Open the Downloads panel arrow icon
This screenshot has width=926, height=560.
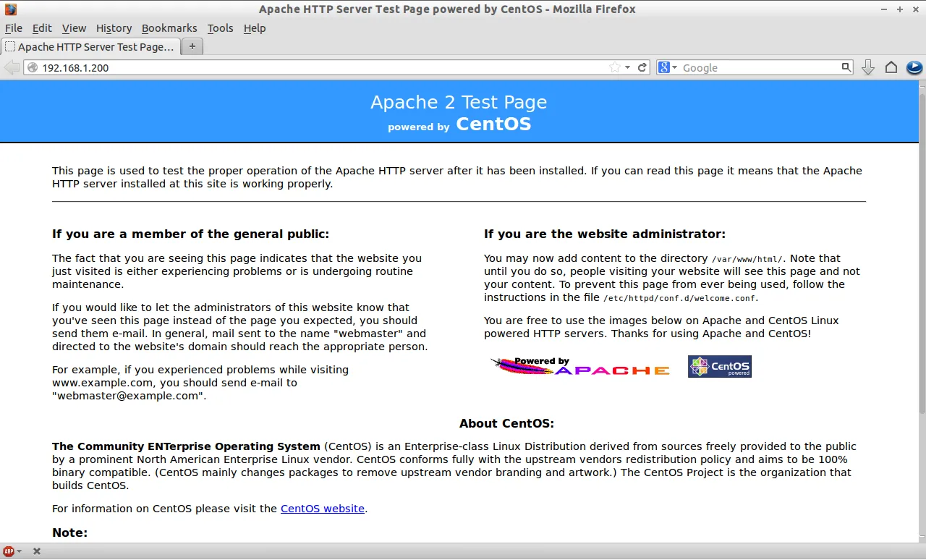pos(867,67)
